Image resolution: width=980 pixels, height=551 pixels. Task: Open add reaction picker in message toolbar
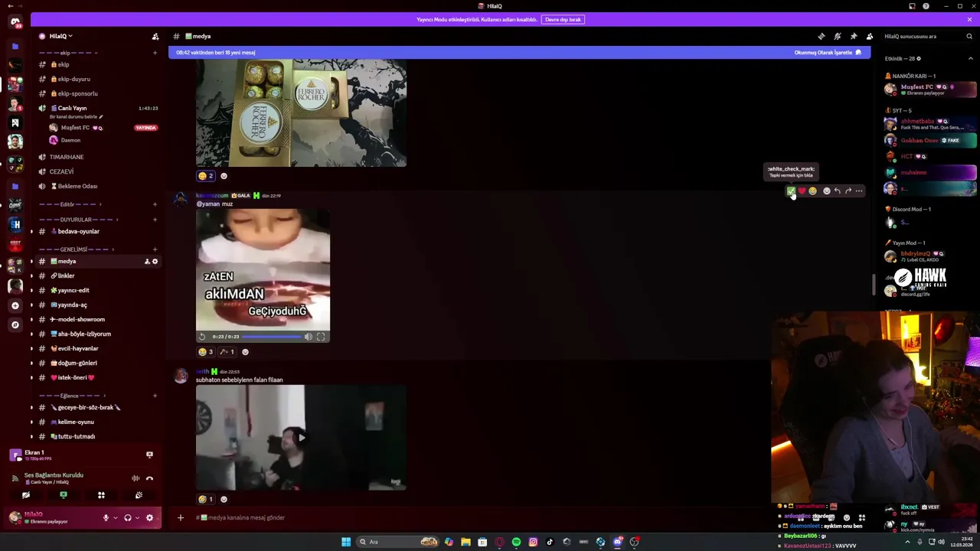click(x=827, y=191)
